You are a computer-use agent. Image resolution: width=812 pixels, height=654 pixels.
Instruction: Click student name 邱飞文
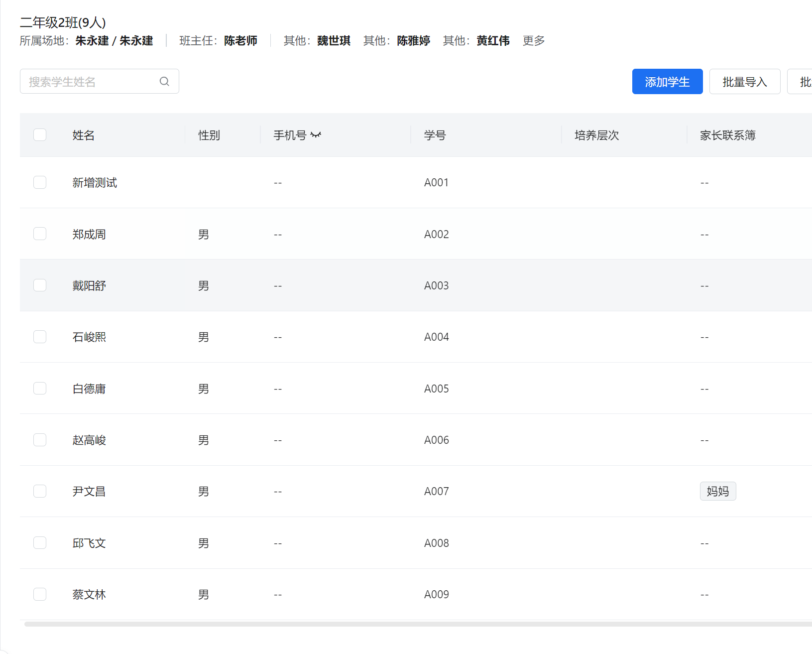(x=89, y=543)
